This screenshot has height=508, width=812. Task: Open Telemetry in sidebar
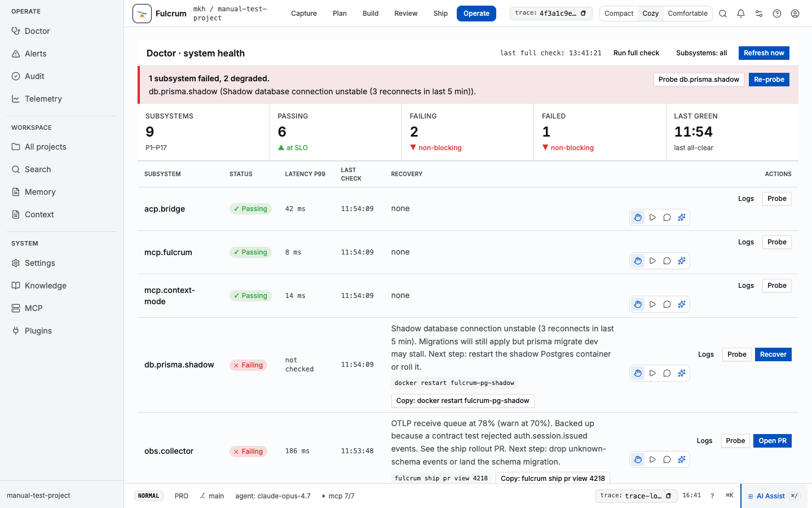click(62, 99)
